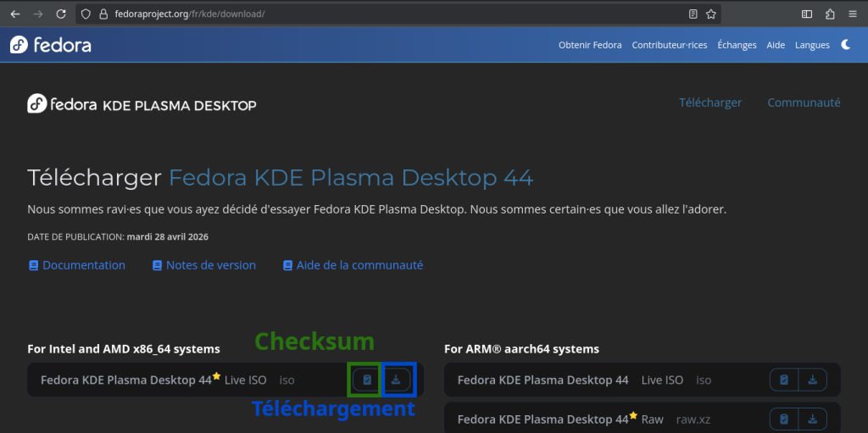Bookmark this page with the star icon
Viewport: 868px width, 433px height.
point(711,14)
